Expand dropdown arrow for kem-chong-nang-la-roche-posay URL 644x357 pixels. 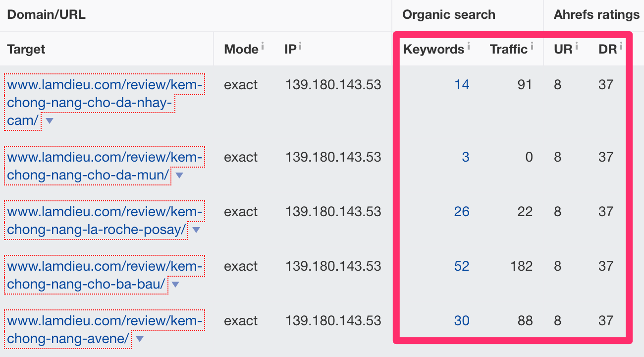(196, 230)
